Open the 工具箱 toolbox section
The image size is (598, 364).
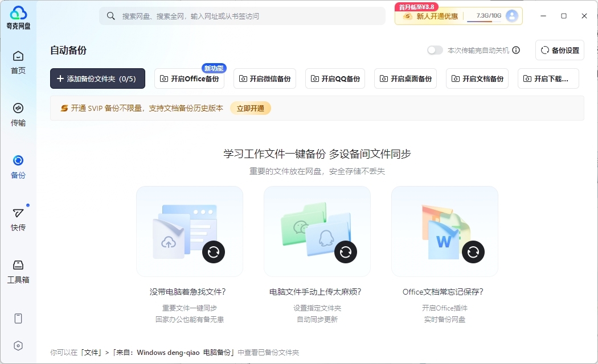(18, 271)
